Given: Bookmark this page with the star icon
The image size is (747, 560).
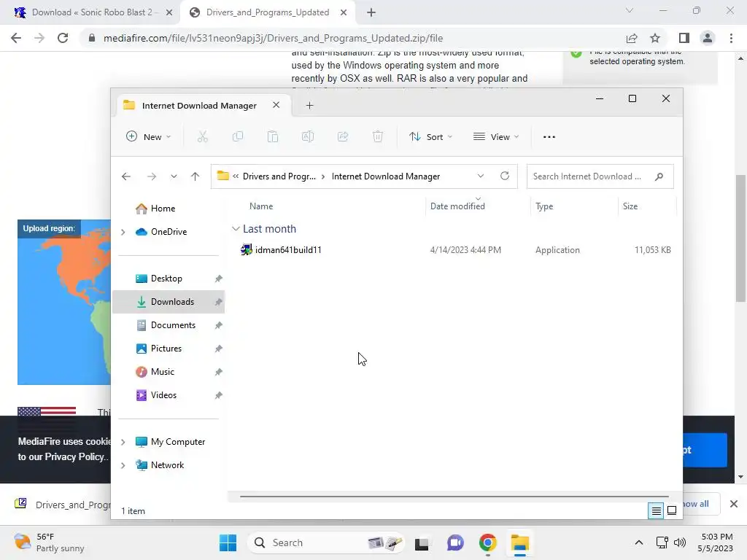Looking at the screenshot, I should (655, 38).
